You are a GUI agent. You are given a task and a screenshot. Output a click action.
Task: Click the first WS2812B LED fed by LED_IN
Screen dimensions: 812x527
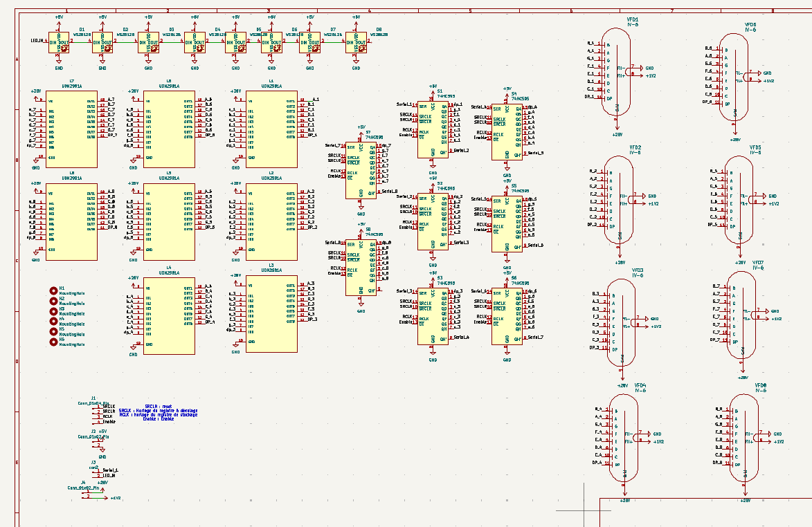59,42
